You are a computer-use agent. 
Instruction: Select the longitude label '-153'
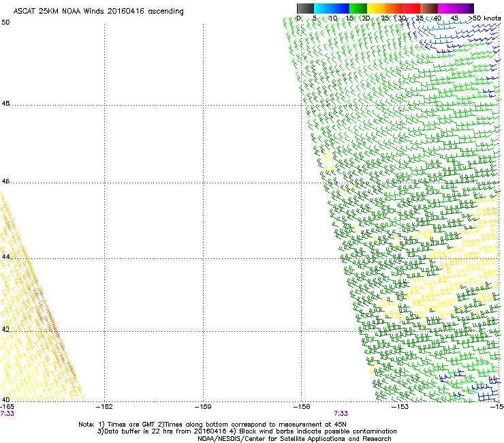pos(400,407)
